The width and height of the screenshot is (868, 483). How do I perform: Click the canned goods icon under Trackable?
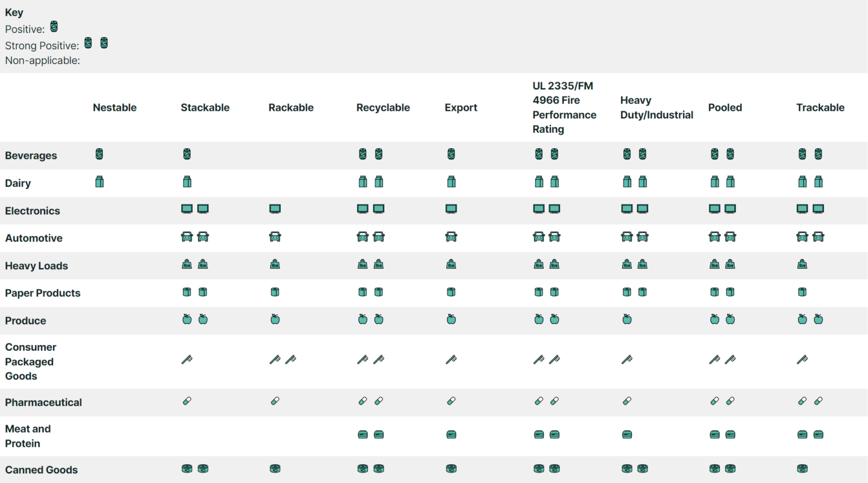pyautogui.click(x=802, y=468)
